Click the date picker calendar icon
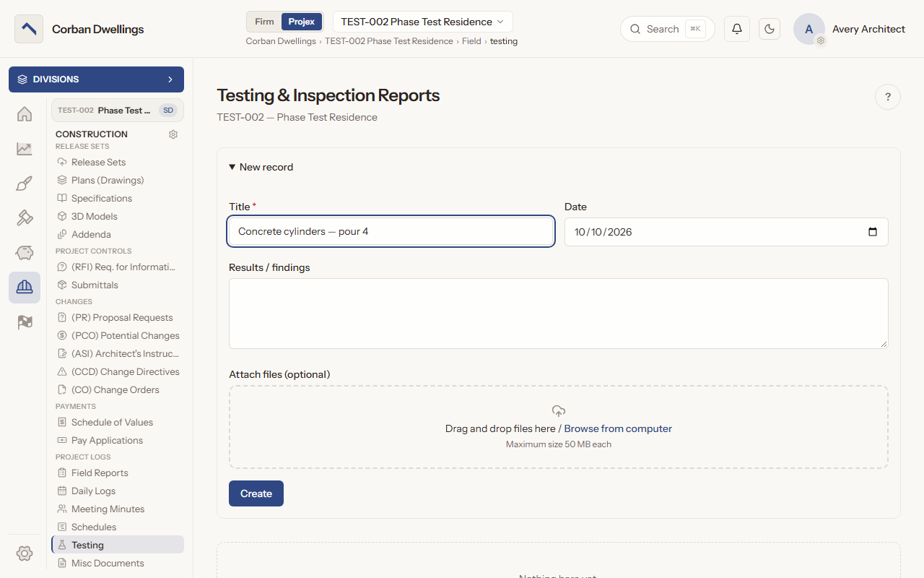The image size is (924, 578). [x=873, y=232]
